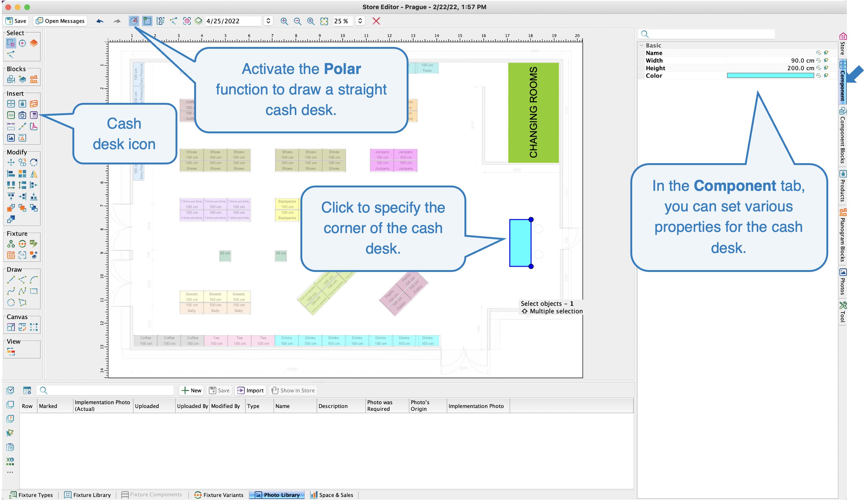Insert a PDF document icon
The width and height of the screenshot is (868, 501).
click(x=34, y=126)
